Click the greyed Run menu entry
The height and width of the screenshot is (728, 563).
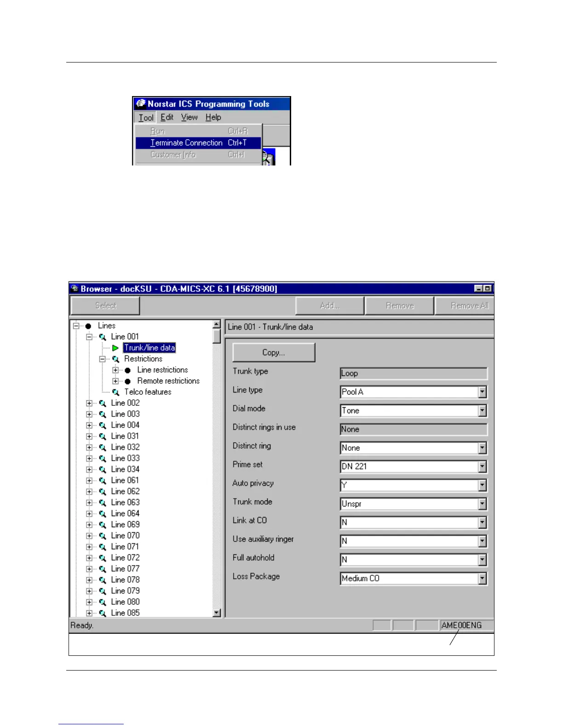[198, 131]
